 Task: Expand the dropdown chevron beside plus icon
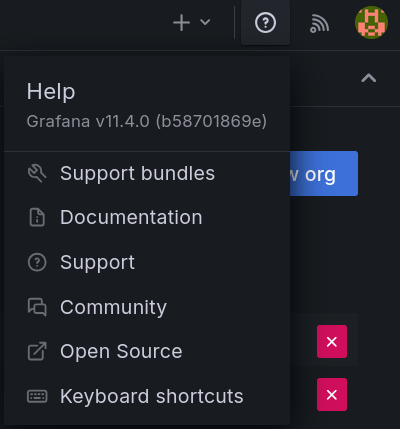click(205, 22)
